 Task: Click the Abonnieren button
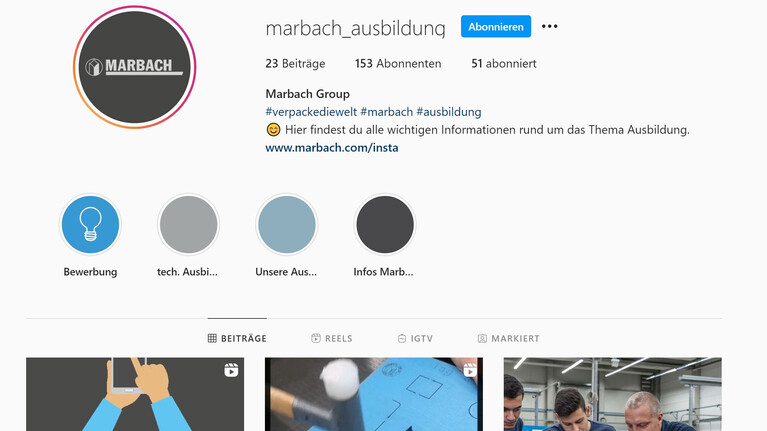[x=496, y=26]
